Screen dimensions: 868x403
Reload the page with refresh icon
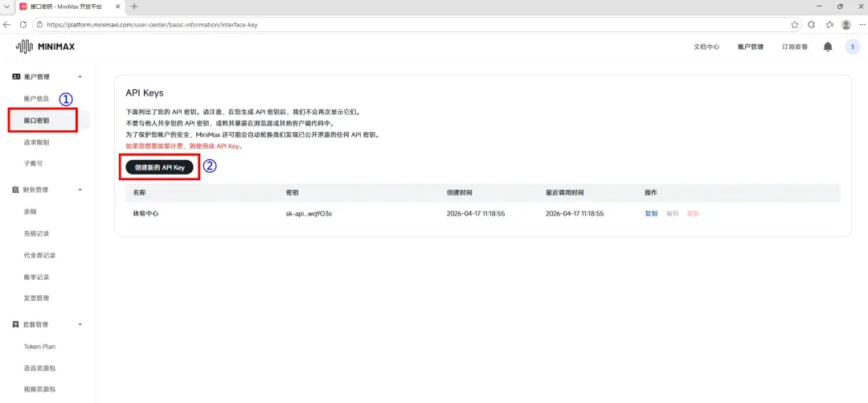pos(23,25)
